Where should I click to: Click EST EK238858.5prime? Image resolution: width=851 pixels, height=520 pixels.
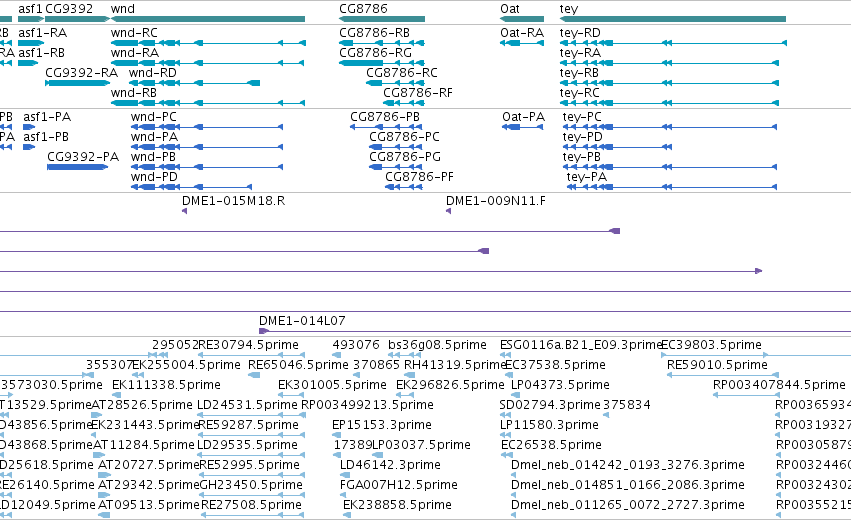[x=397, y=505]
